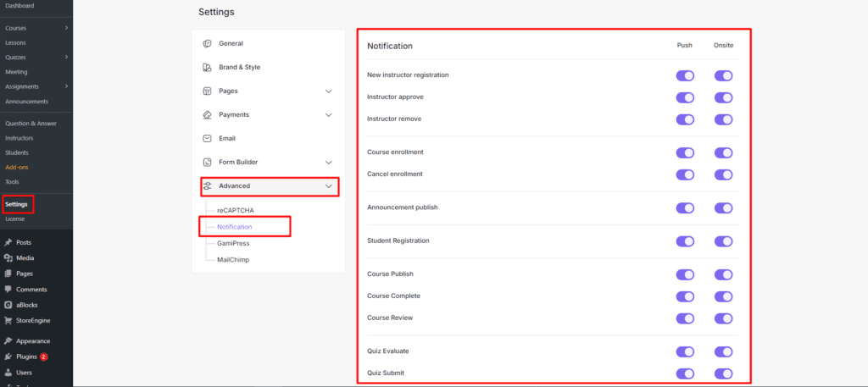The height and width of the screenshot is (387, 868).
Task: Turn off Onsite for Instructor remove
Action: [x=724, y=120]
